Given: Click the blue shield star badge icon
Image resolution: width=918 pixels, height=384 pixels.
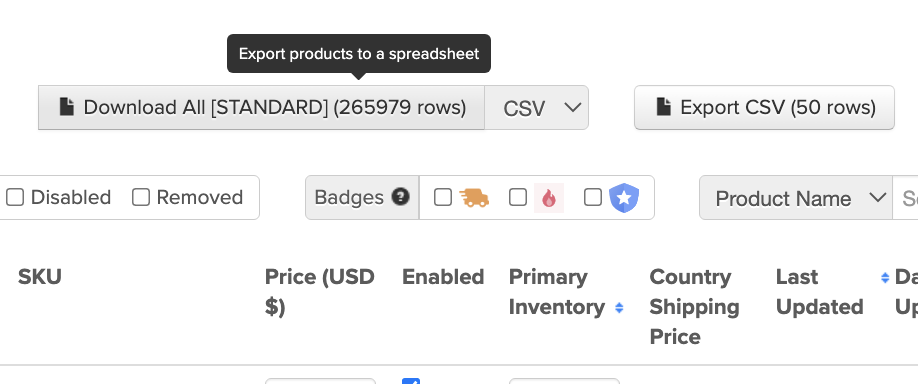Looking at the screenshot, I should [x=624, y=198].
